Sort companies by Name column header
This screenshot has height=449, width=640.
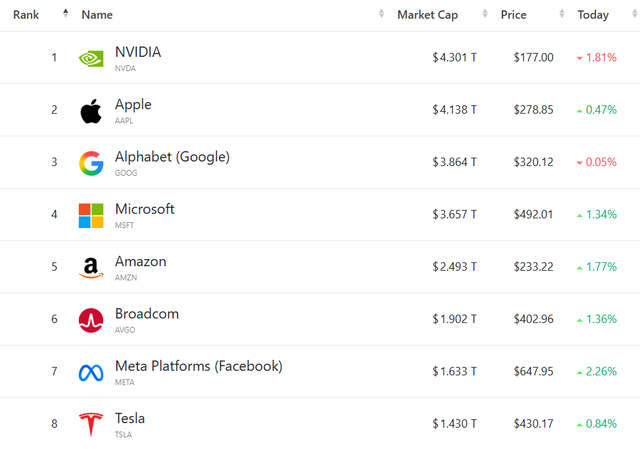97,15
